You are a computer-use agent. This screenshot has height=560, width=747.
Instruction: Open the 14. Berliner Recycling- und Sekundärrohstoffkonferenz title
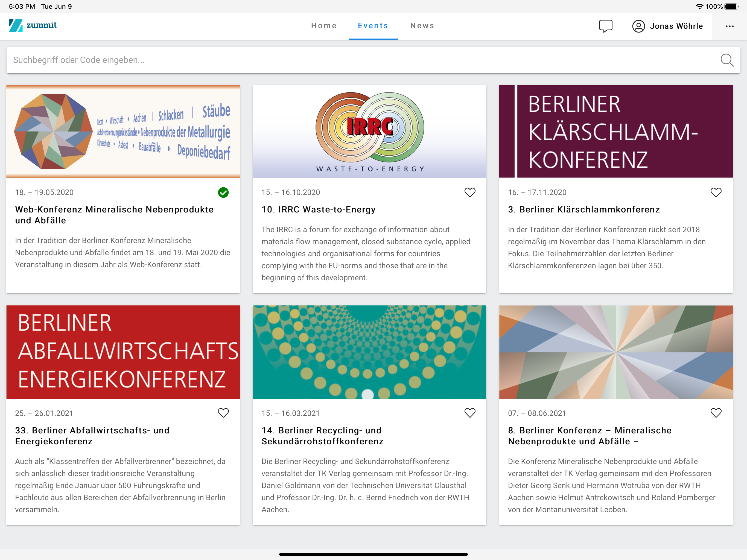click(x=323, y=436)
